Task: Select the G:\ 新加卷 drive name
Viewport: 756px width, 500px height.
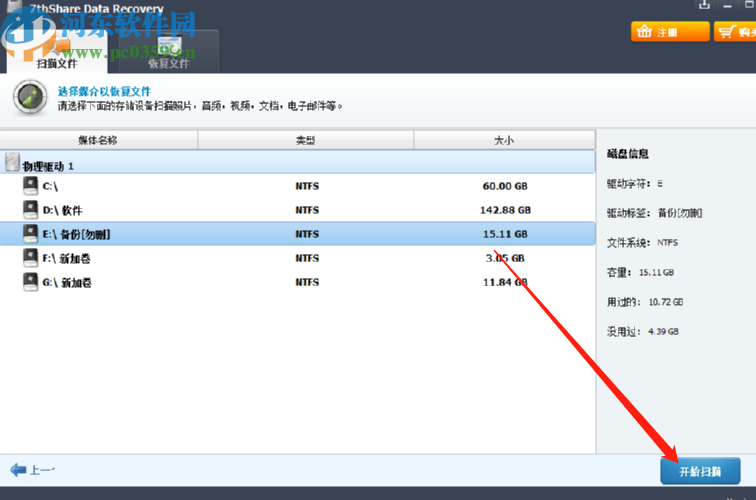Action: pyautogui.click(x=67, y=283)
